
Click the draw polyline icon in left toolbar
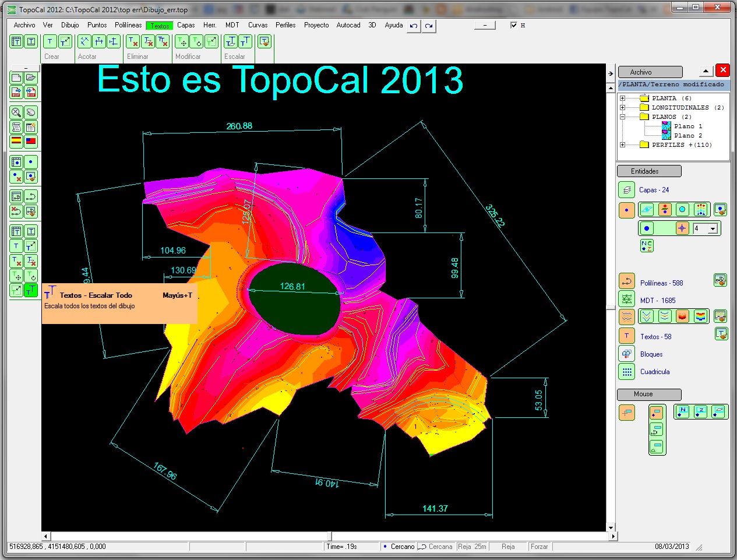point(31,196)
